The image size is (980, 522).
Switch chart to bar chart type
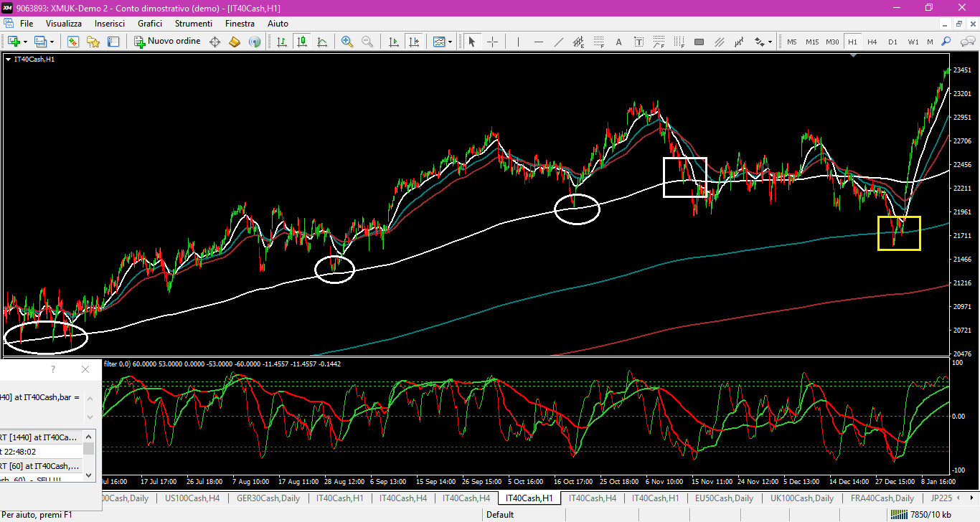point(283,42)
